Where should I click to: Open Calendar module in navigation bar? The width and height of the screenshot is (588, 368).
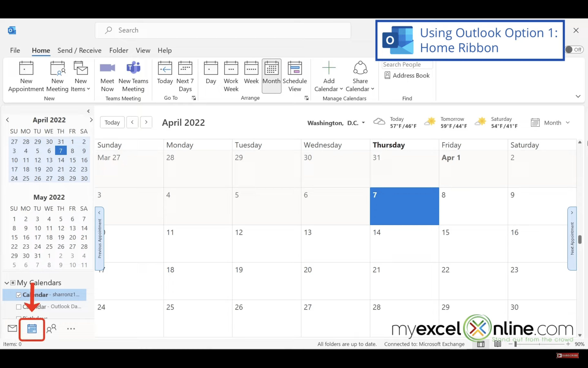point(32,329)
